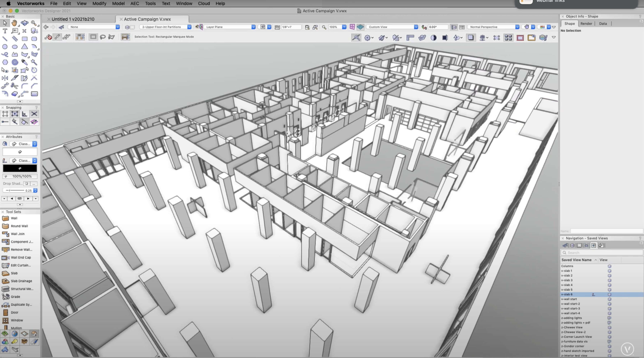This screenshot has width=644, height=358.
Task: Toggle Snap to Angle in Snapping palette
Action: point(24,114)
